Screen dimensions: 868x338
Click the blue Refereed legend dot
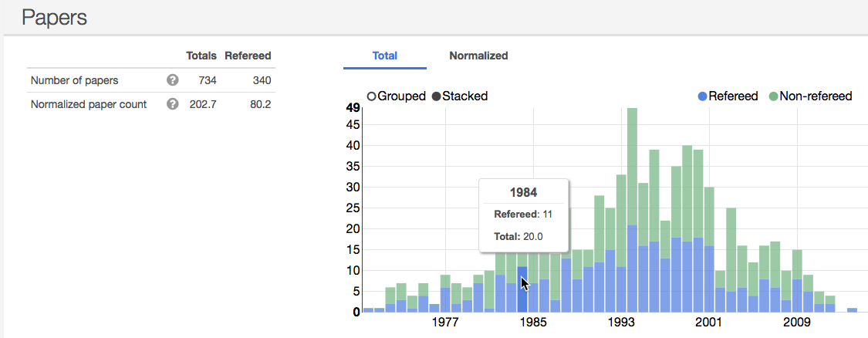(702, 96)
